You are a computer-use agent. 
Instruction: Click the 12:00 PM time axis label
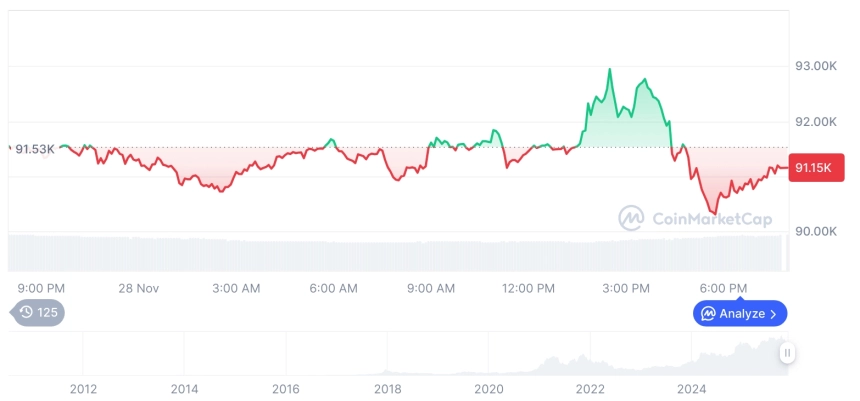pos(528,288)
